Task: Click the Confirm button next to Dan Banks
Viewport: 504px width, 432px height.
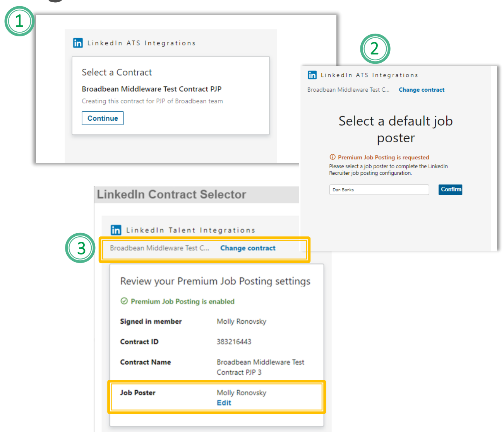Action: click(x=450, y=190)
